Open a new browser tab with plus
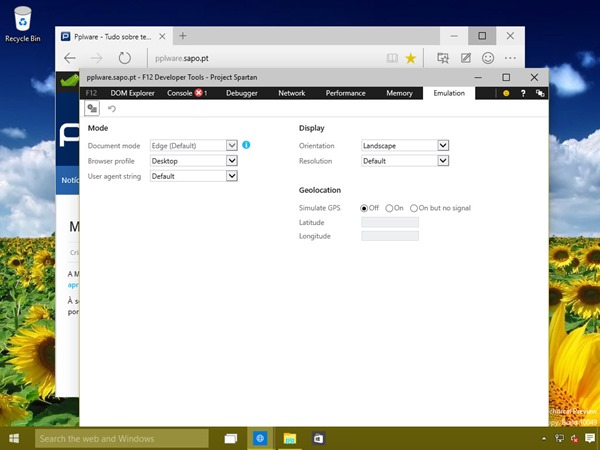Screen dimensions: 600x450 (x=183, y=36)
